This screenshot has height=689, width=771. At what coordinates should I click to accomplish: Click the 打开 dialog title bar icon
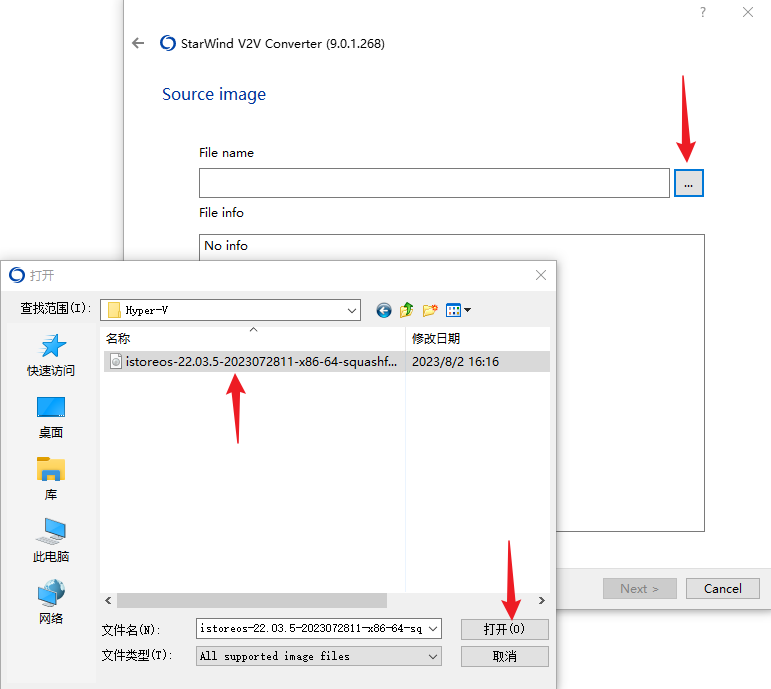pos(17,275)
